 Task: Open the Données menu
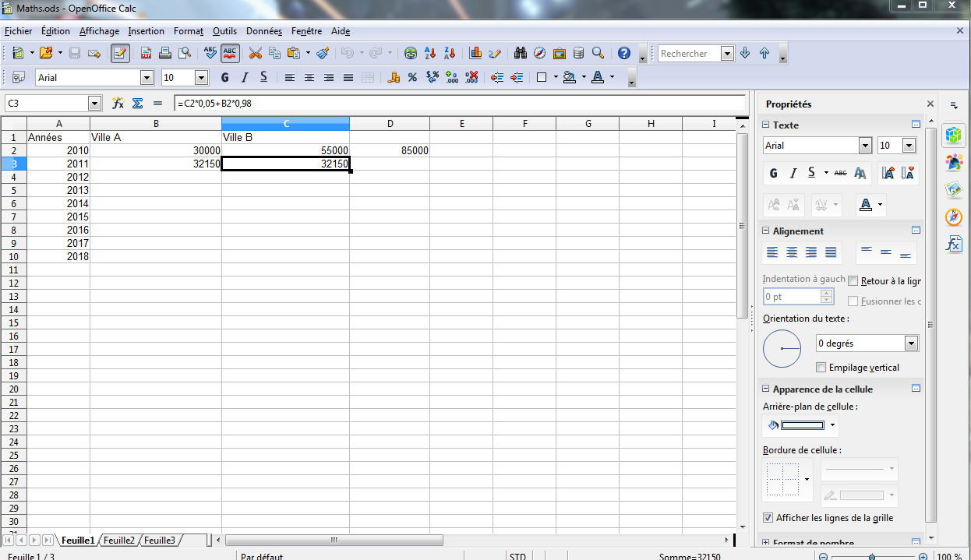pyautogui.click(x=263, y=31)
